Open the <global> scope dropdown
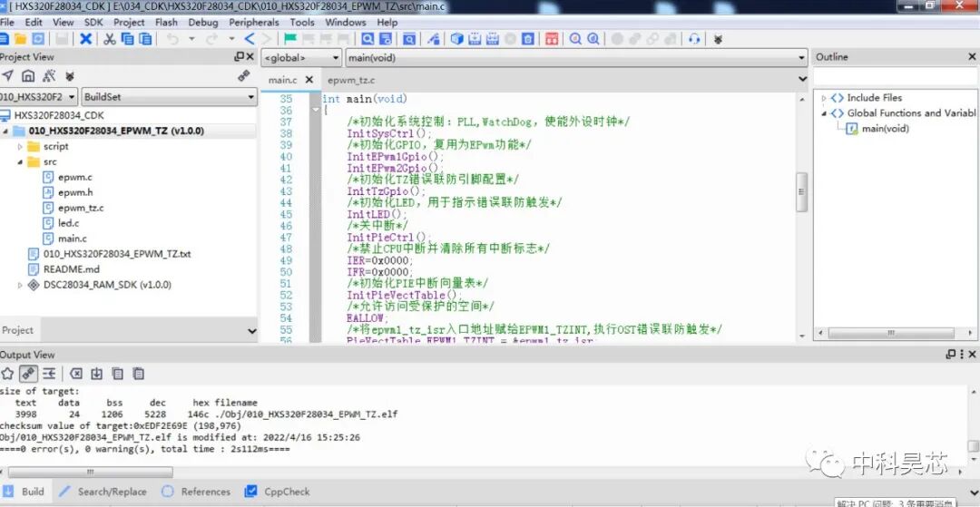The width and height of the screenshot is (980, 507). tap(335, 58)
